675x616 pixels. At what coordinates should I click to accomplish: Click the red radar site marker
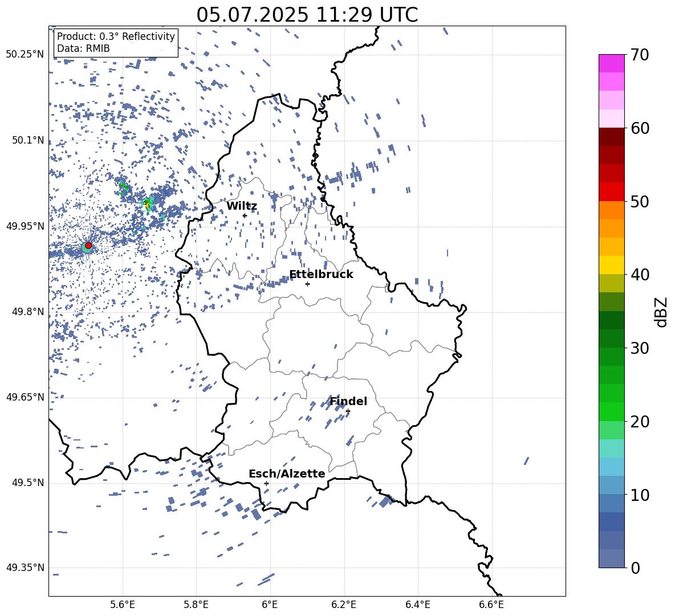coord(88,246)
